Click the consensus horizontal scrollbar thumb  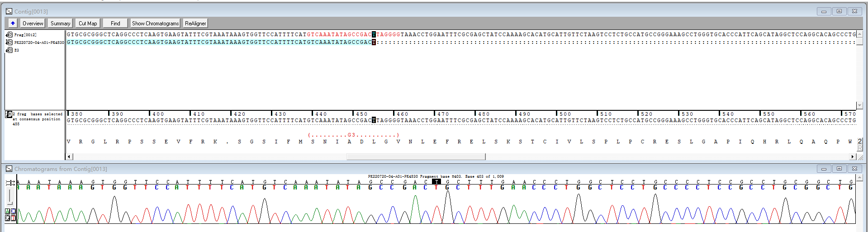(416, 156)
